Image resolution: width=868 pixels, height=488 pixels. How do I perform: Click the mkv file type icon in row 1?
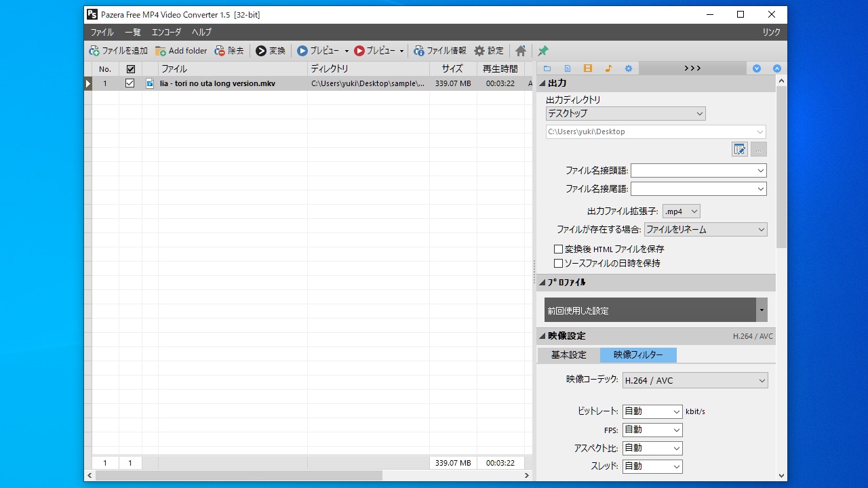150,83
